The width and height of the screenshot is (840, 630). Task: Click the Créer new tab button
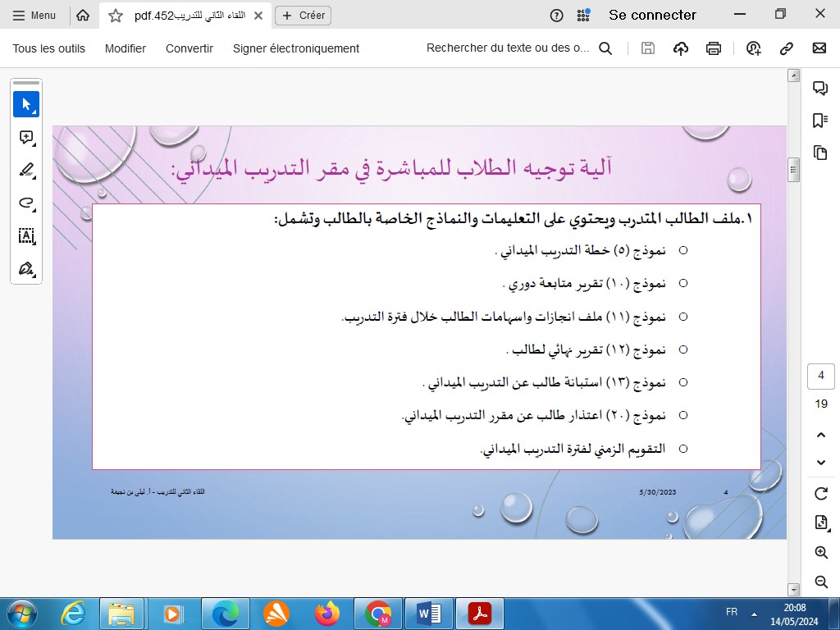tap(304, 16)
